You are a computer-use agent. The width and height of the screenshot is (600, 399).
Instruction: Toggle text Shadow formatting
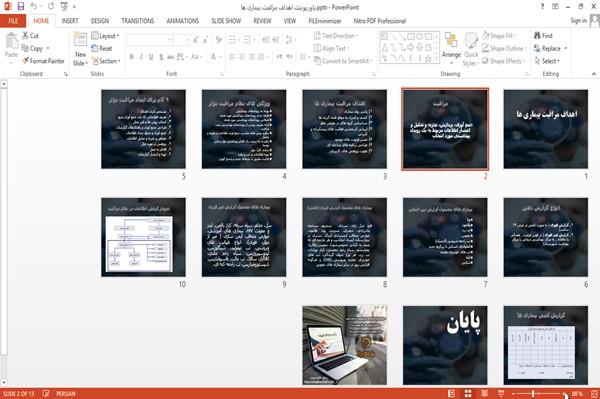point(161,57)
